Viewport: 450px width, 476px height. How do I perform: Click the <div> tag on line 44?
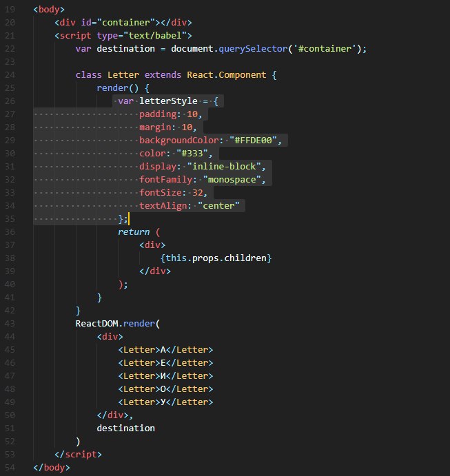110,337
